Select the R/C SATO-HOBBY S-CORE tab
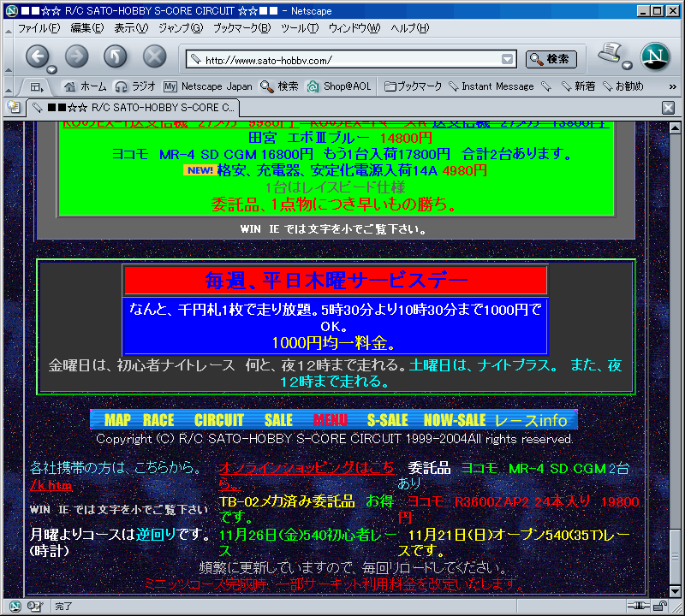The height and width of the screenshot is (616, 685). [134, 108]
